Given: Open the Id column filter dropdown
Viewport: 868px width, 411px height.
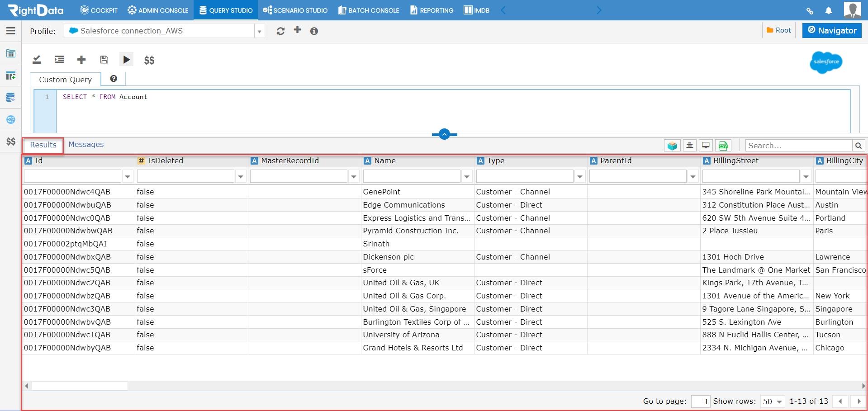Looking at the screenshot, I should 128,176.
